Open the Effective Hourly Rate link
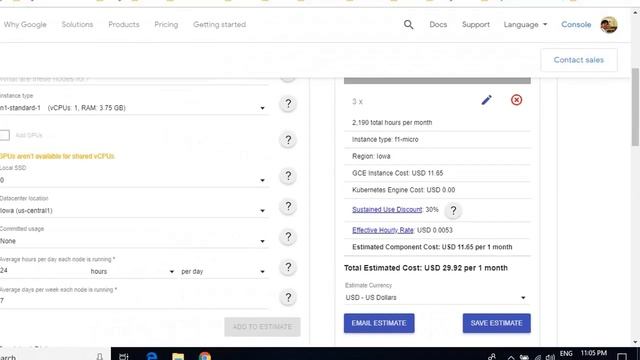640x360 pixels. point(383,230)
